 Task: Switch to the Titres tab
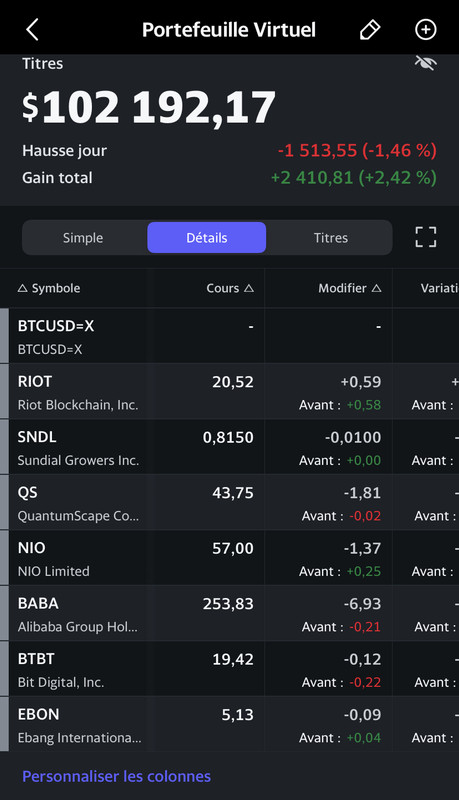[330, 238]
